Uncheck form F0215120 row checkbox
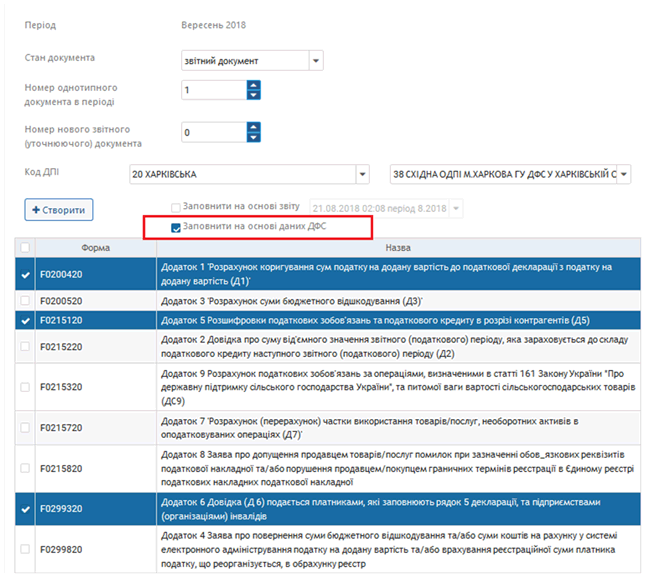650x578 pixels. (25, 321)
